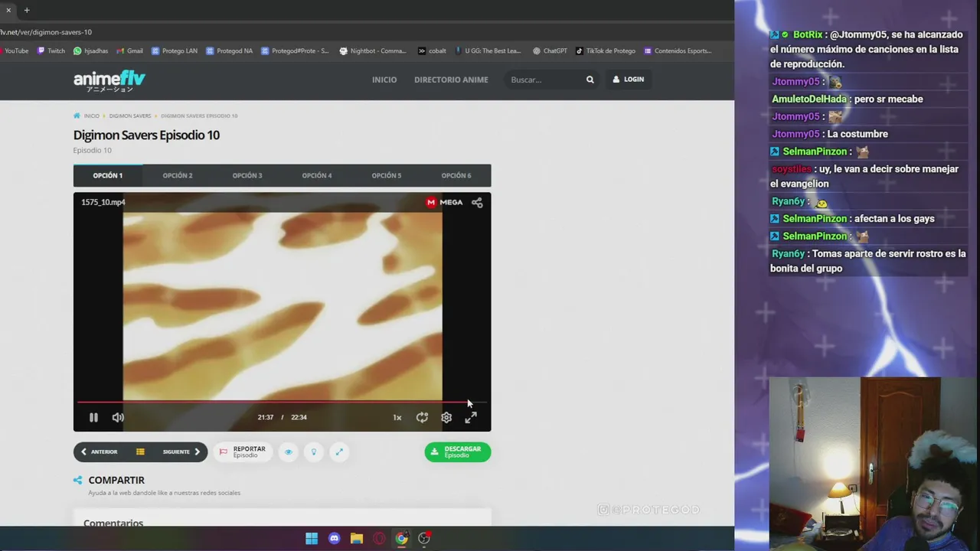Open the cobalt bookmark

[x=432, y=51]
